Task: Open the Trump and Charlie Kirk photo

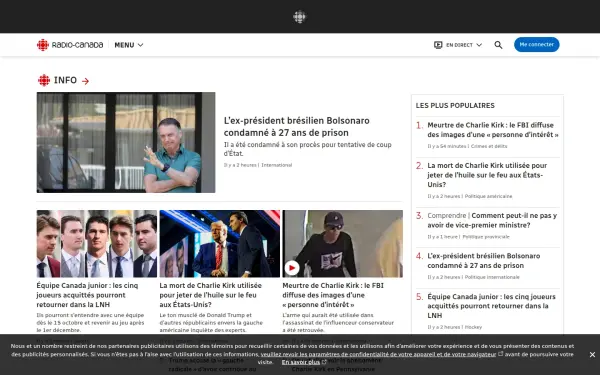Action: coord(220,244)
